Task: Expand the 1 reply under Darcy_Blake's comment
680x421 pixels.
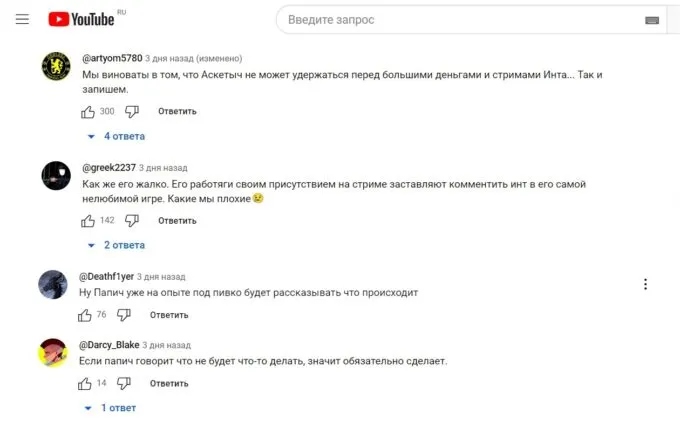Action: (x=111, y=408)
